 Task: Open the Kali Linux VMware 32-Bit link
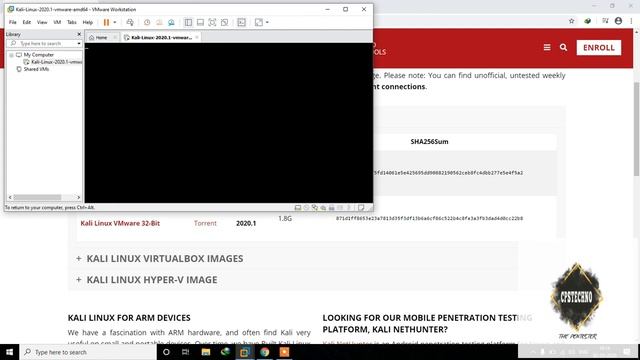120,223
